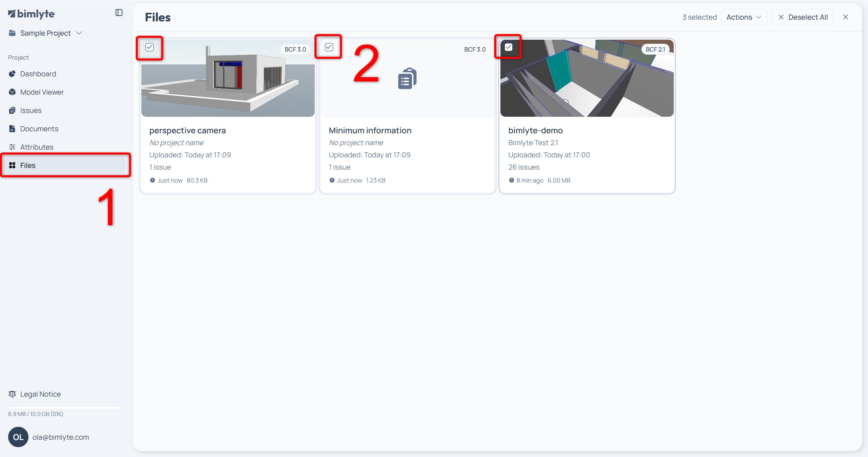Open bimlyte-demo model thumbnail
868x457 pixels.
point(587,78)
